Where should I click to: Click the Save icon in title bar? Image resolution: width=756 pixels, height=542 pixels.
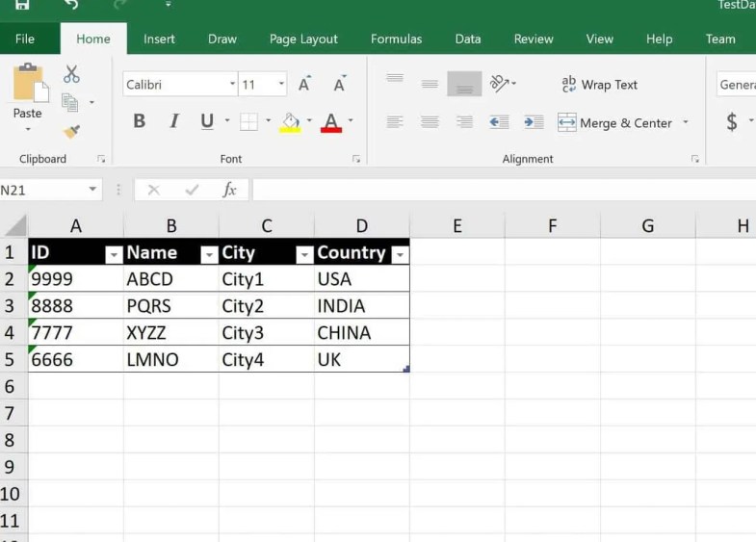22,5
